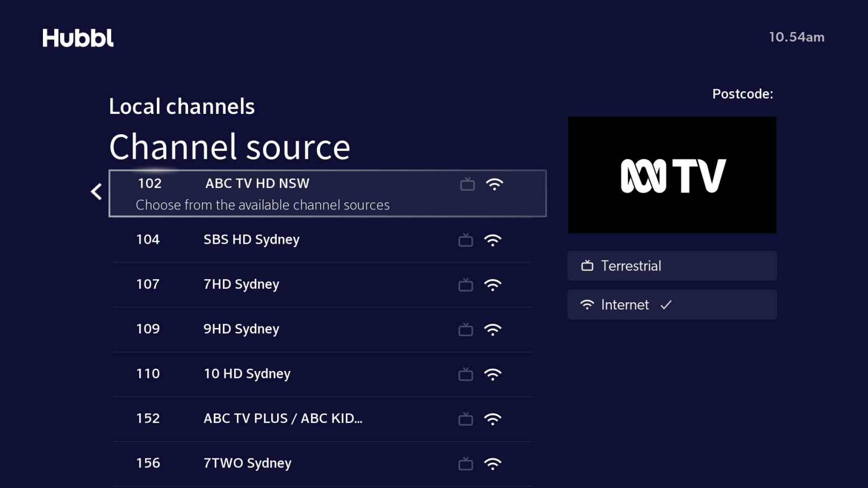This screenshot has height=488, width=868.
Task: Click the wifi icon on the ABC TV HD NSW row
Action: coord(495,184)
